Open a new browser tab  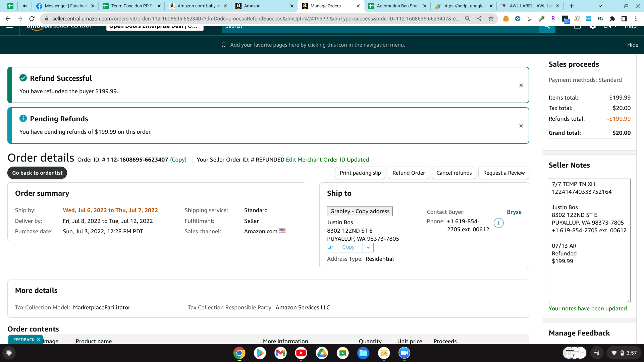572,6
